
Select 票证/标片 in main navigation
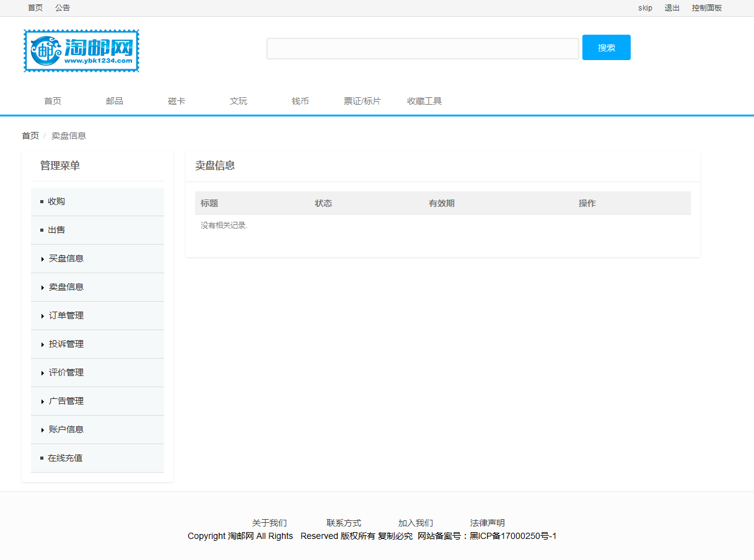(x=362, y=101)
